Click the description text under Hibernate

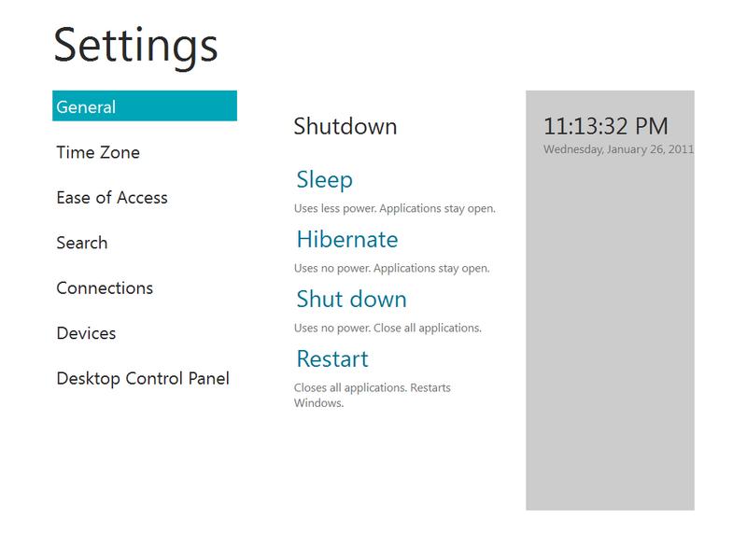(x=391, y=269)
